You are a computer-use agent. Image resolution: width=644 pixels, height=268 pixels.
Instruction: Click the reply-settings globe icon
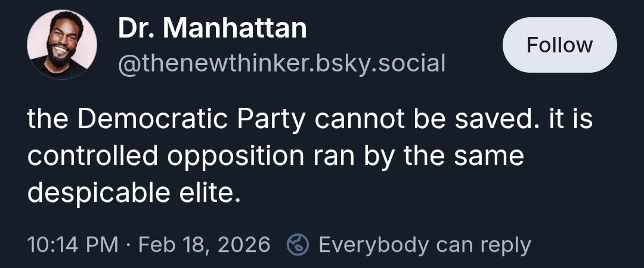pyautogui.click(x=298, y=245)
